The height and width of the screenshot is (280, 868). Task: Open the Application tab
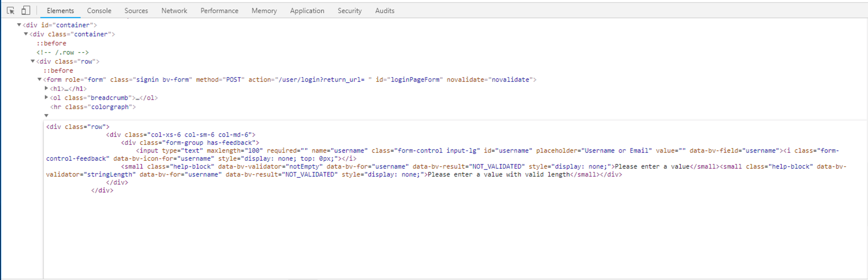click(x=307, y=11)
